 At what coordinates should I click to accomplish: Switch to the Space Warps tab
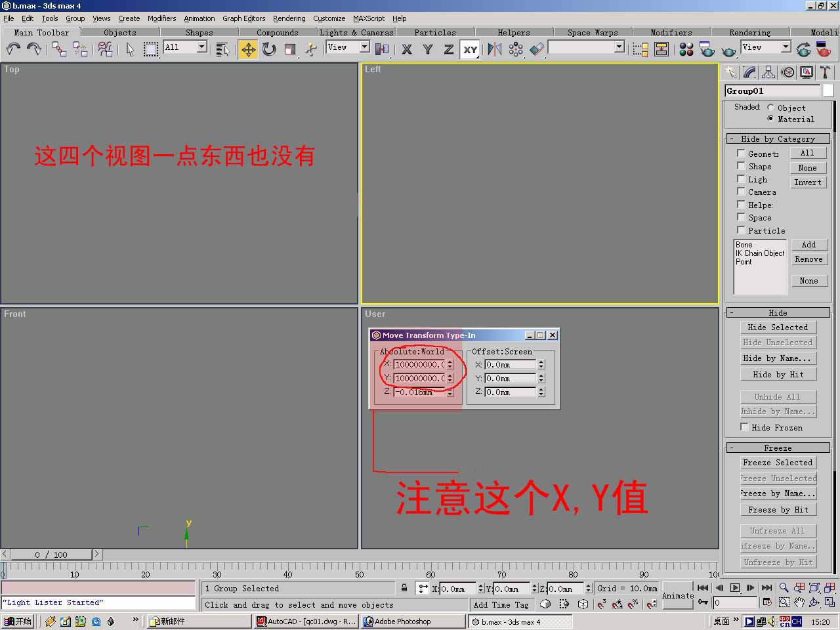click(593, 32)
